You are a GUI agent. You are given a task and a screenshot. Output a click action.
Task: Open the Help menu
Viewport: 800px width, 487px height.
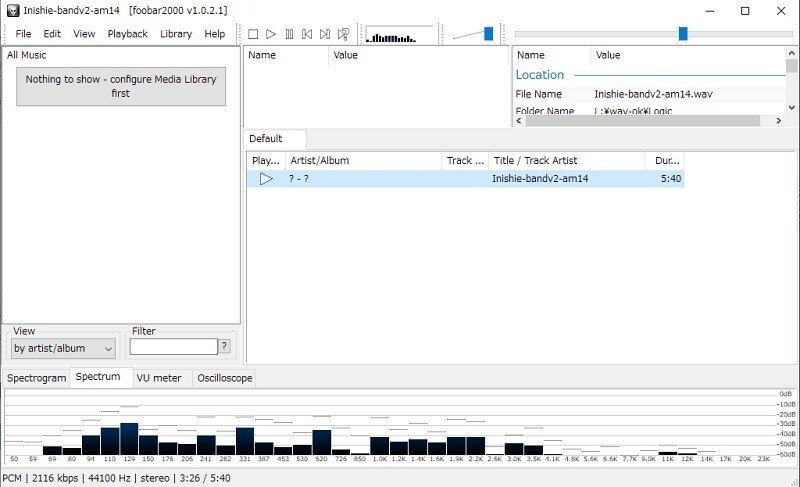tap(215, 34)
